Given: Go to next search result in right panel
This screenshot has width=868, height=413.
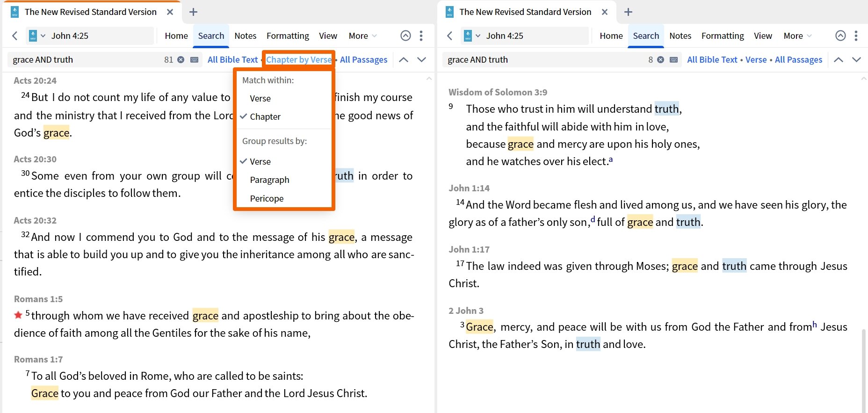Looking at the screenshot, I should (856, 59).
